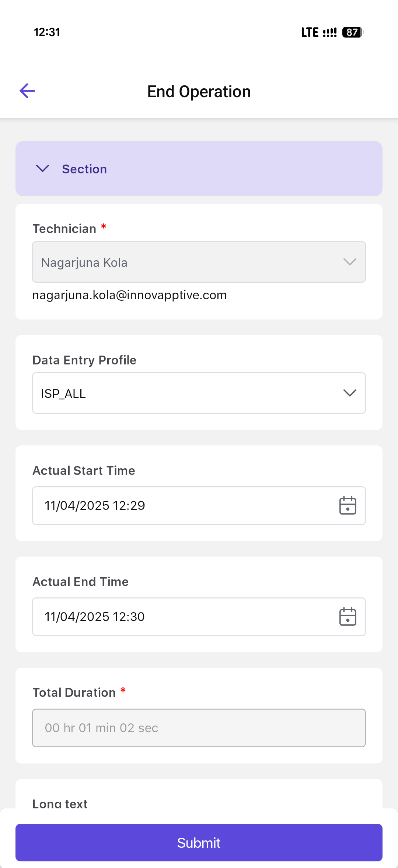Open calendar picker for Actual Start Time

coord(348,505)
